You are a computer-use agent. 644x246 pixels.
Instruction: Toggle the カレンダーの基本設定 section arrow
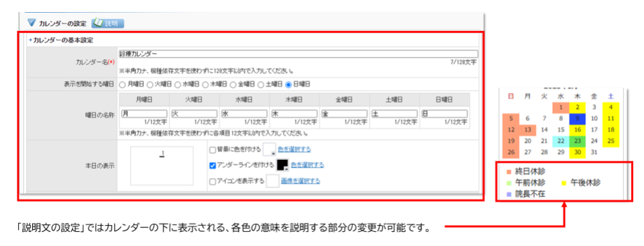pyautogui.click(x=30, y=40)
